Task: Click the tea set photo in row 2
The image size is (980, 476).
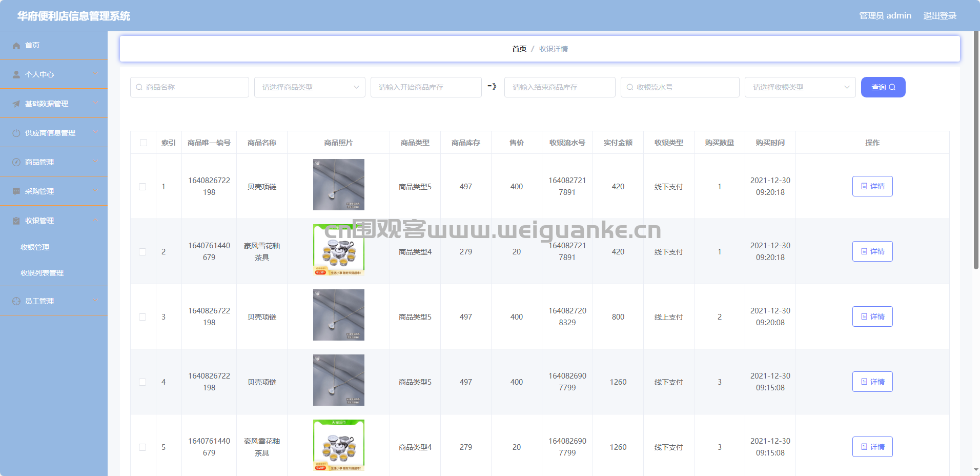Action: (339, 250)
